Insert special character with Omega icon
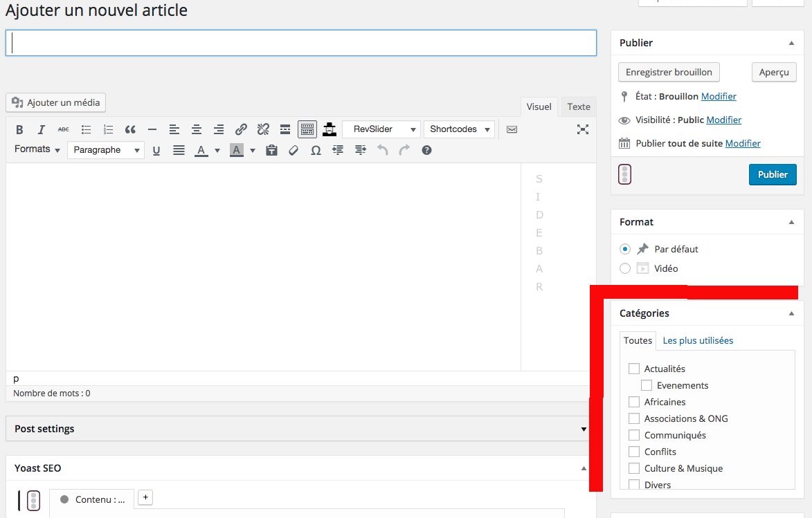 pos(316,150)
